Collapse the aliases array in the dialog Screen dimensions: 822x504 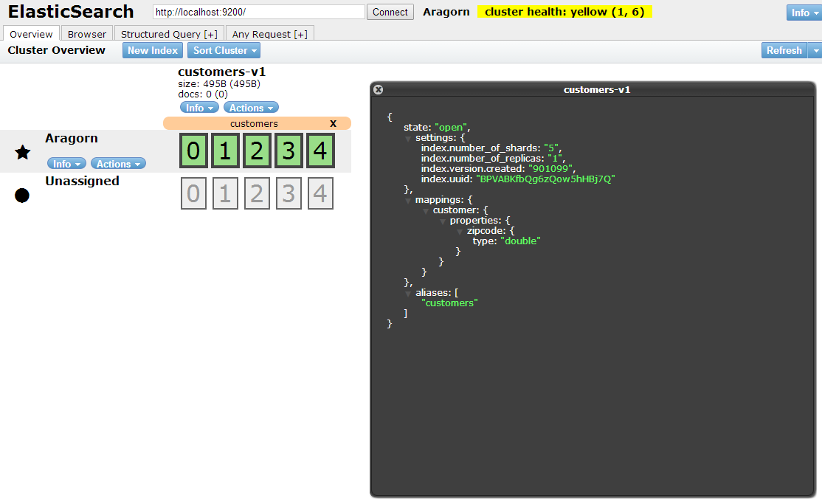408,292
